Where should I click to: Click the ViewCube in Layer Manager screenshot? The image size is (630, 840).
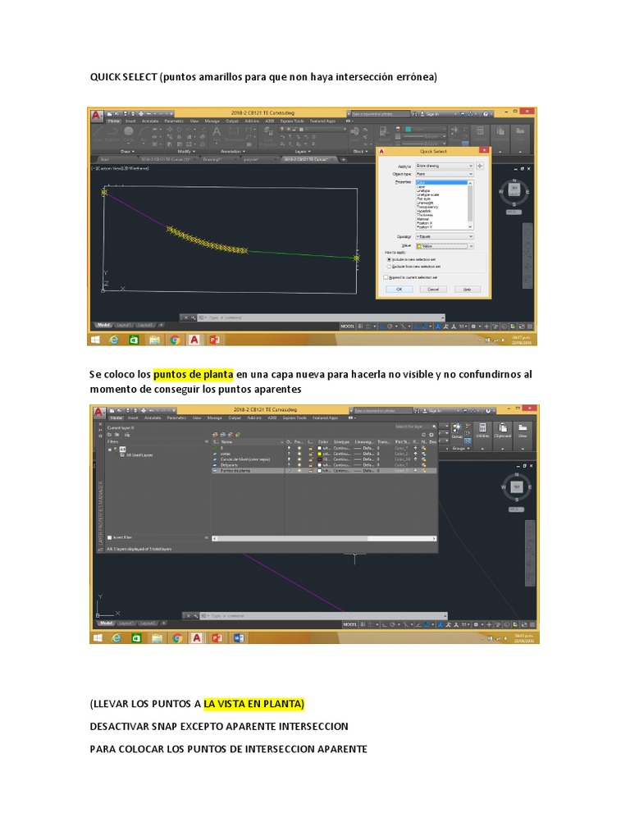pyautogui.click(x=516, y=487)
